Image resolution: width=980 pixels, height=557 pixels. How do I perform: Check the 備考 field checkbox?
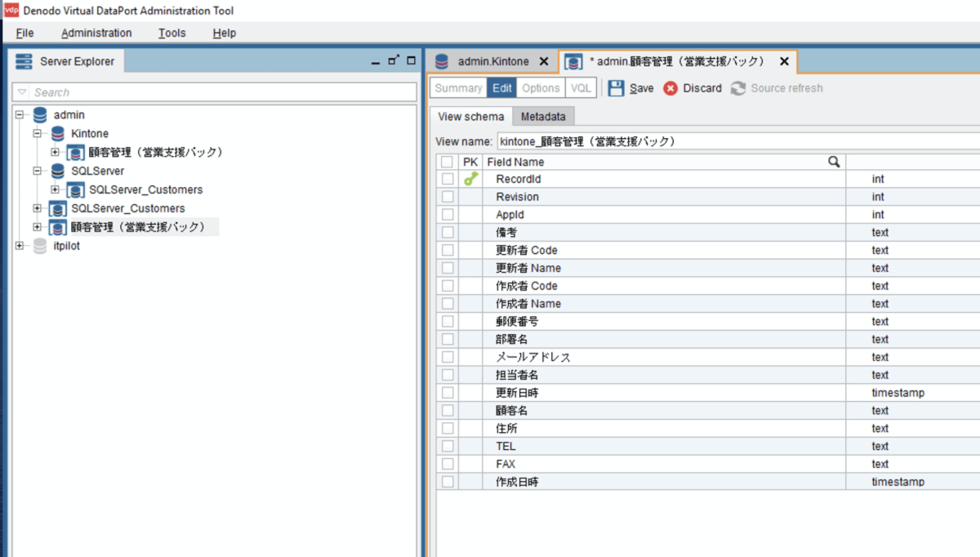point(448,233)
